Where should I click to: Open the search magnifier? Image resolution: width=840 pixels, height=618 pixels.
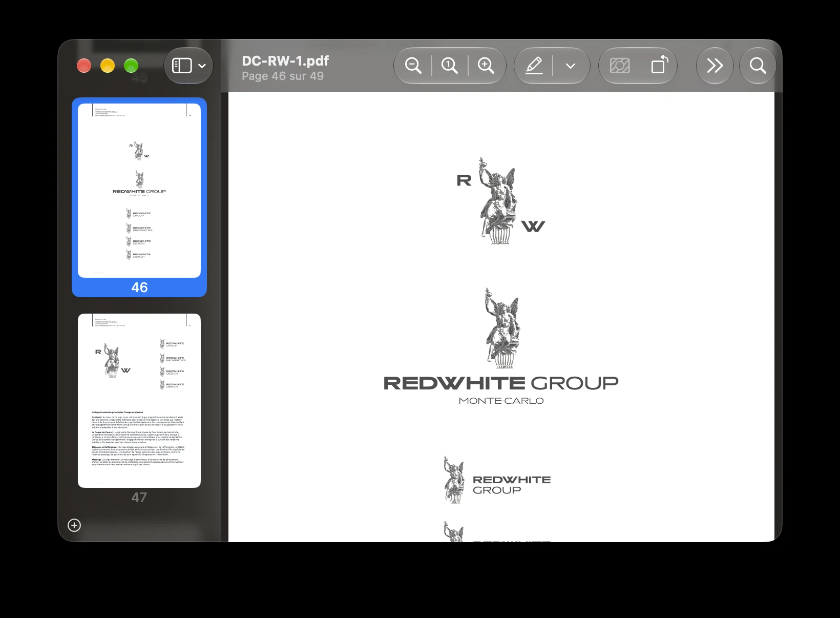(758, 66)
